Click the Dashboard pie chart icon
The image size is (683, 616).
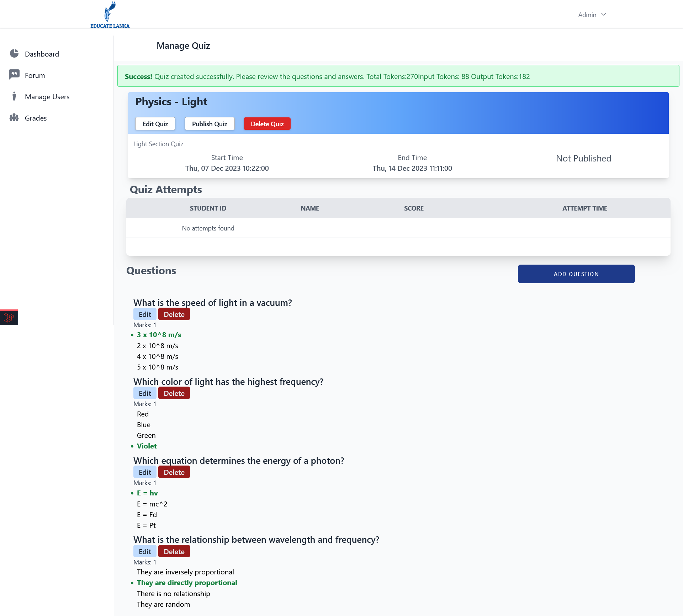(14, 54)
